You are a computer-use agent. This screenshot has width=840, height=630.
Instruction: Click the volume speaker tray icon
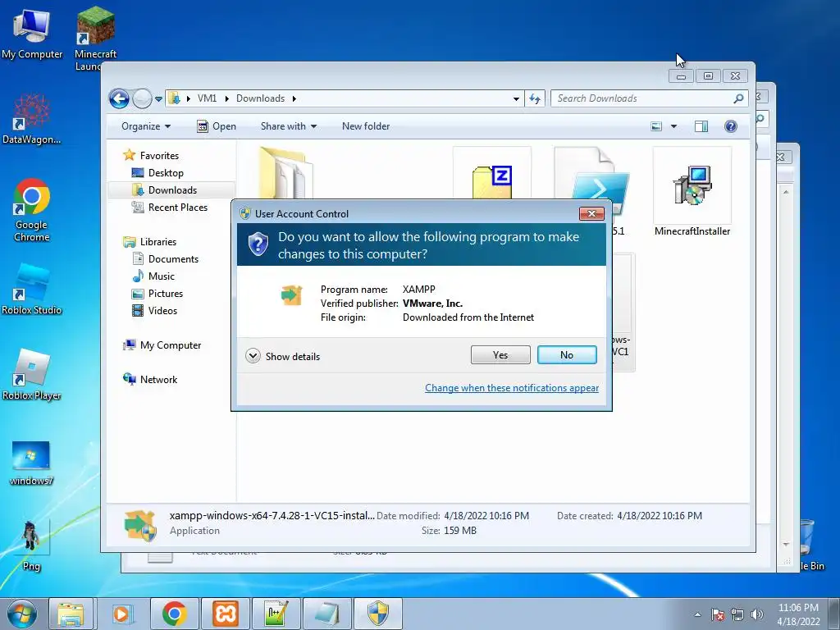(757, 614)
